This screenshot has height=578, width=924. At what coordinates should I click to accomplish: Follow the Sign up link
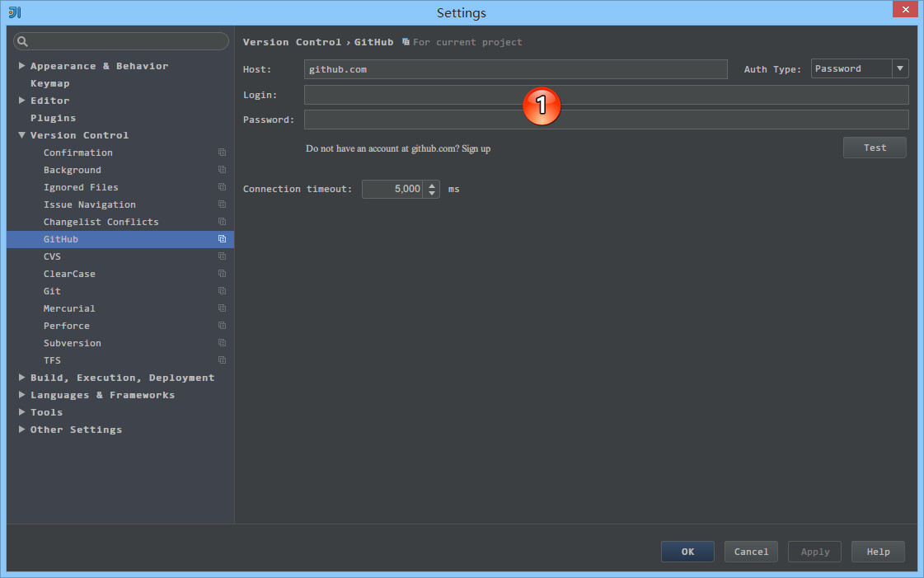point(476,148)
